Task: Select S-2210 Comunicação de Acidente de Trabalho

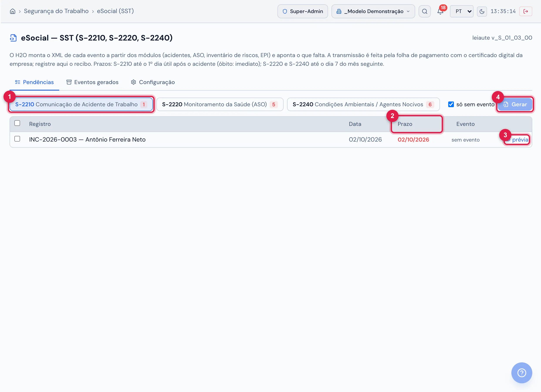Action: click(81, 104)
